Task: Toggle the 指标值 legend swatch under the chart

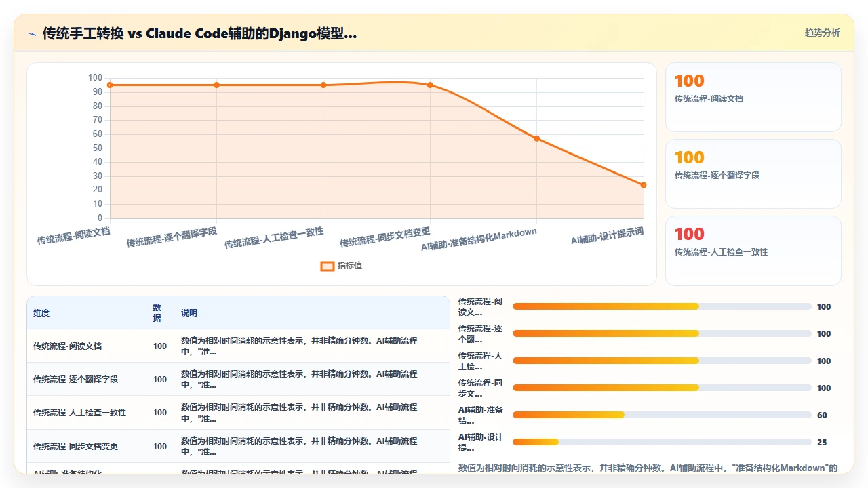Action: click(327, 266)
